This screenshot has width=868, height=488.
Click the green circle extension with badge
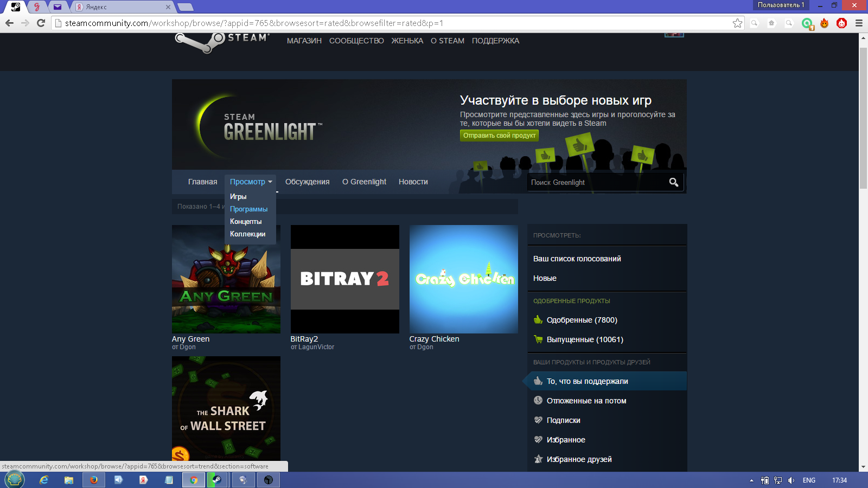[808, 24]
